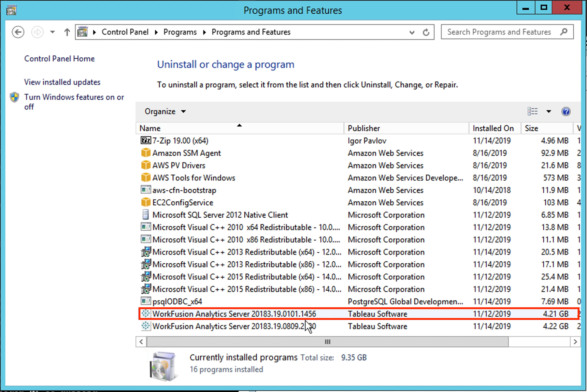Go up one level with the Up arrow

pos(67,32)
